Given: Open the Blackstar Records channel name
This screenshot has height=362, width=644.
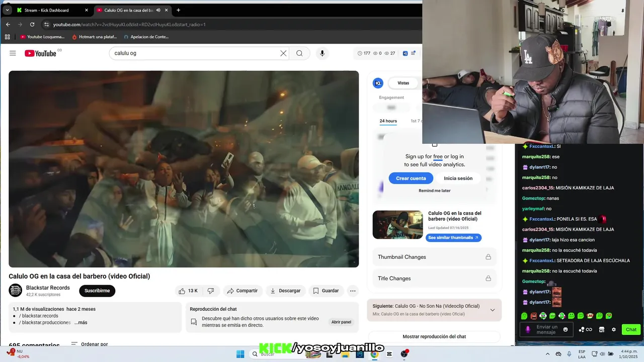Looking at the screenshot, I should [x=48, y=288].
